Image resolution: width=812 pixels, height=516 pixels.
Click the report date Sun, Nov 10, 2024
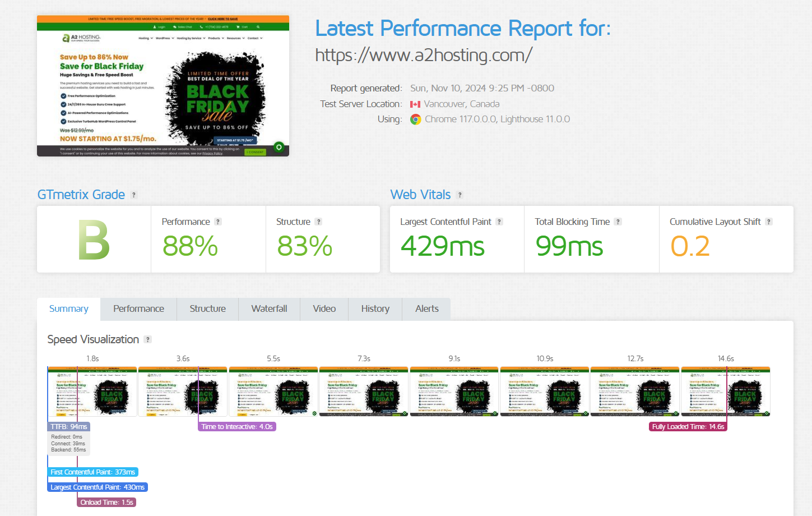coord(482,89)
